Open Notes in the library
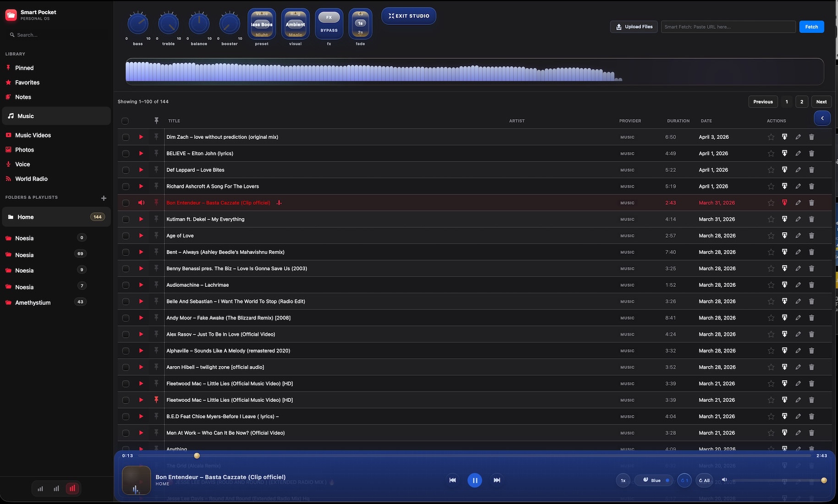 click(x=23, y=97)
